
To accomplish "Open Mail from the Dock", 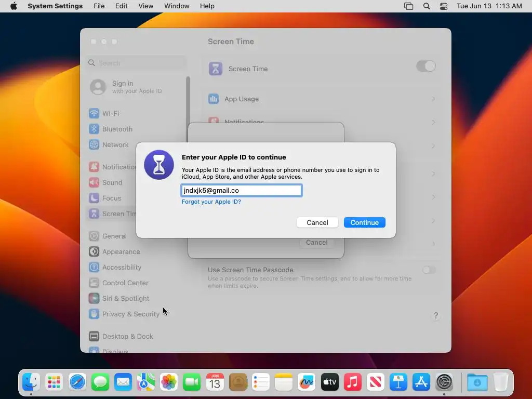I will 123,382.
